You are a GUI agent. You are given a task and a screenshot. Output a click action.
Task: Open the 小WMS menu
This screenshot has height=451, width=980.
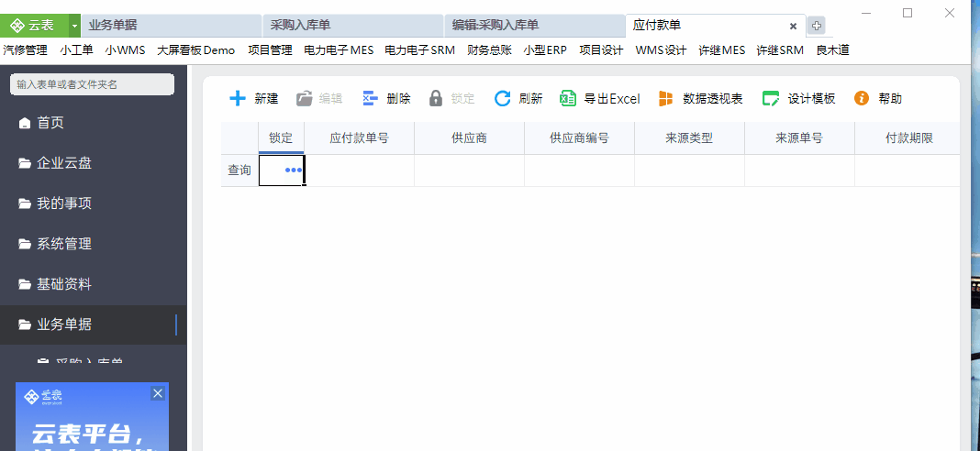125,50
